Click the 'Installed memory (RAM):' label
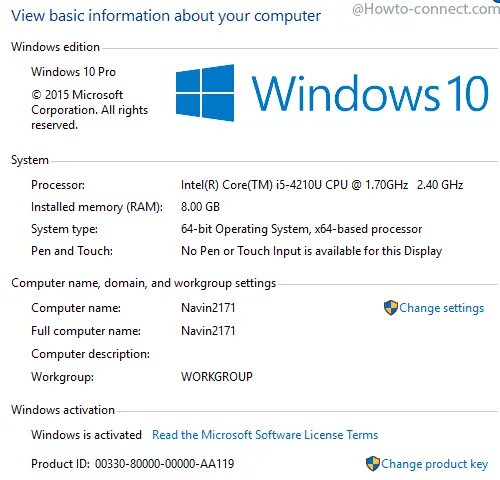Viewport: 500px width, 480px height. 97,207
